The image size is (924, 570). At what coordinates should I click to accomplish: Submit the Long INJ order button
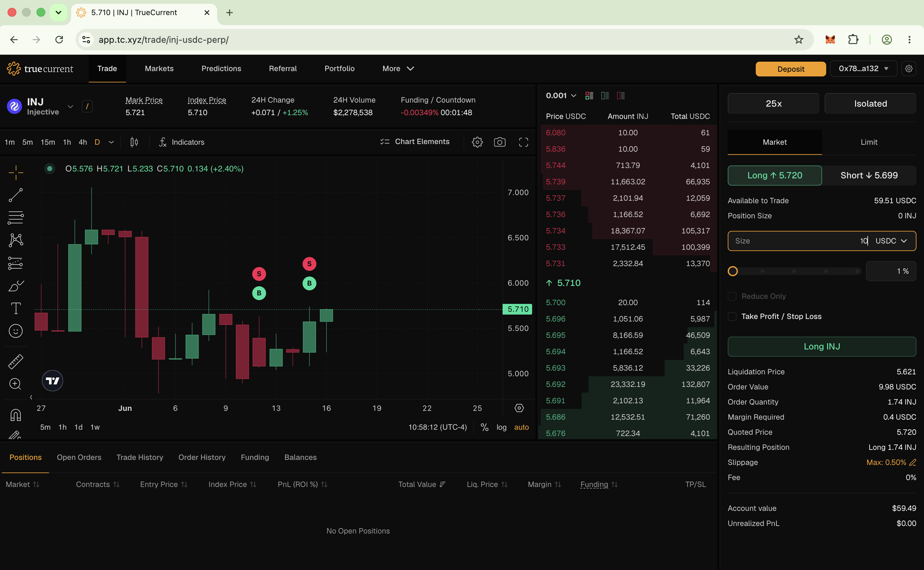822,346
